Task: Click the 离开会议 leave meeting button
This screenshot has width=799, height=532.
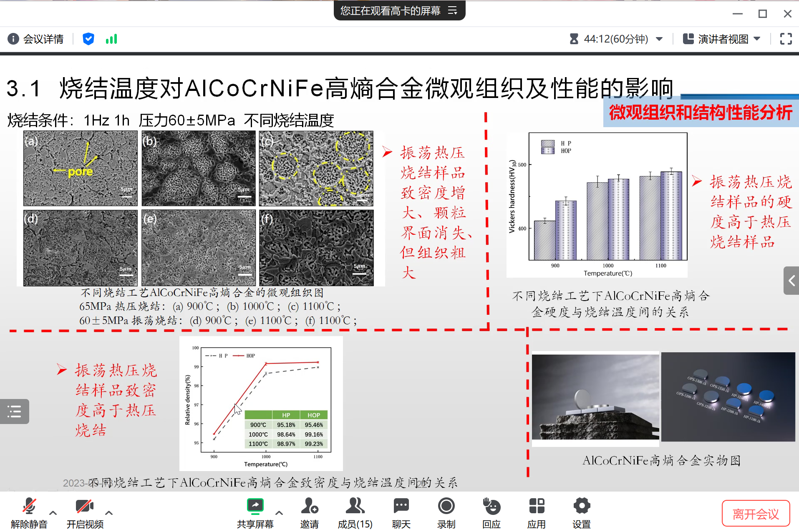Action: click(x=756, y=514)
